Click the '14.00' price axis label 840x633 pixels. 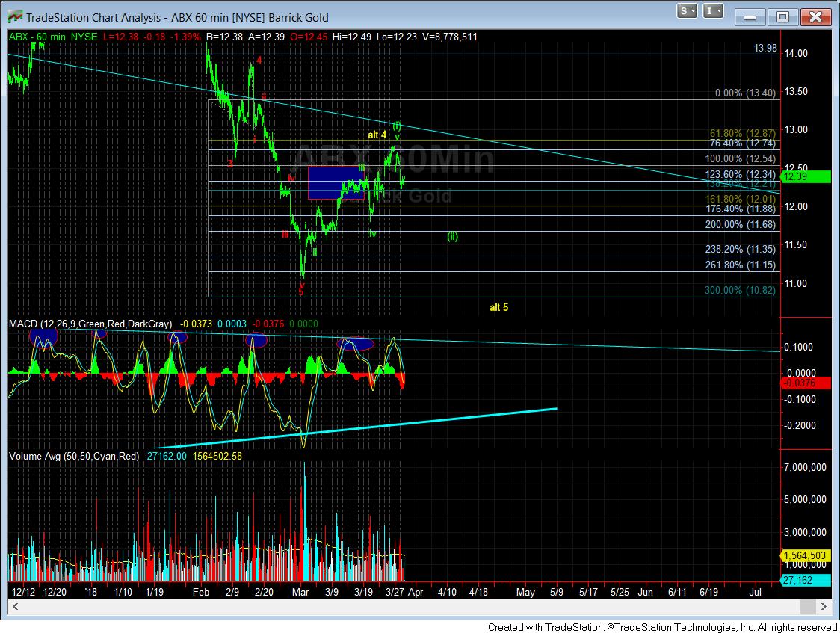(796, 54)
